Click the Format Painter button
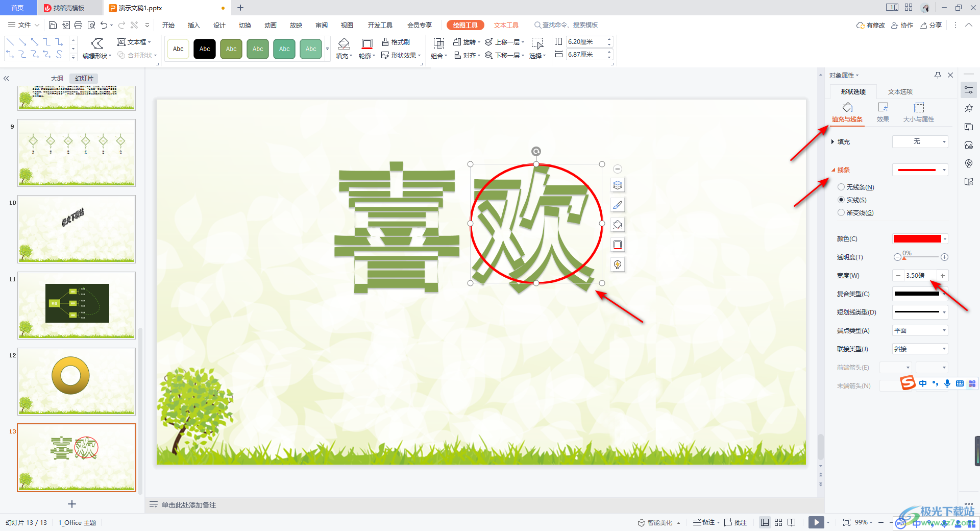This screenshot has width=980, height=531. tap(396, 42)
